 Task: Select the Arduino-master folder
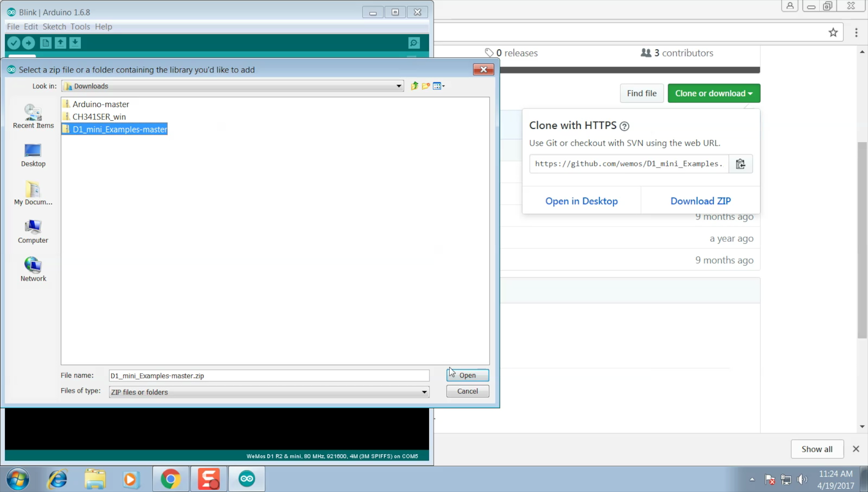[x=96, y=104]
